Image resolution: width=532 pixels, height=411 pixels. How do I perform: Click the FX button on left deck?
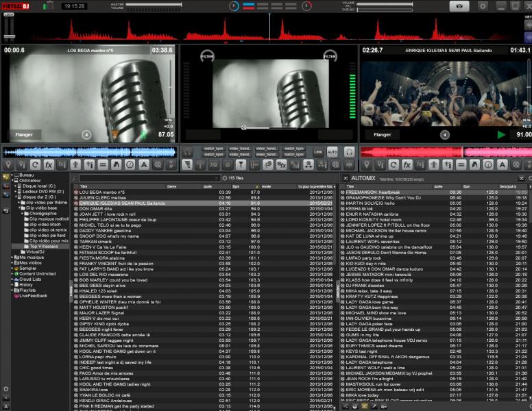click(x=49, y=164)
